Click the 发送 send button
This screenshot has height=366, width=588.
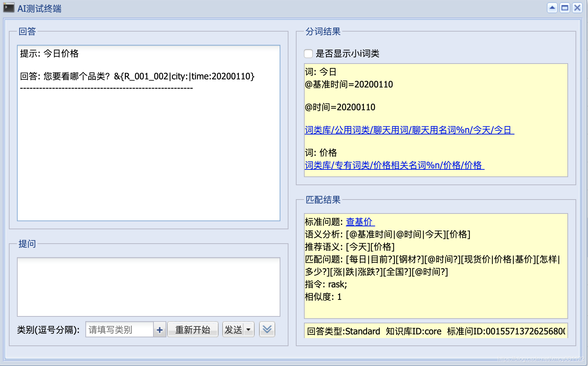[x=233, y=330]
